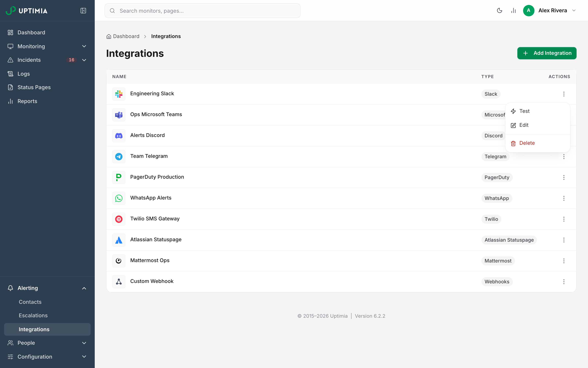Expand the Monitoring menu chevron
This screenshot has width=588, height=368.
tap(84, 46)
